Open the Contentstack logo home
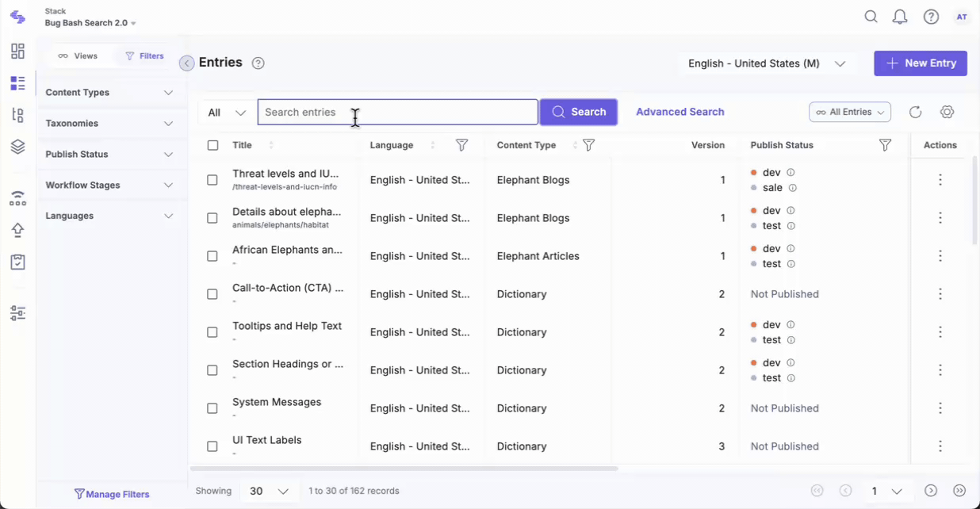The image size is (980, 509). pyautogui.click(x=17, y=17)
